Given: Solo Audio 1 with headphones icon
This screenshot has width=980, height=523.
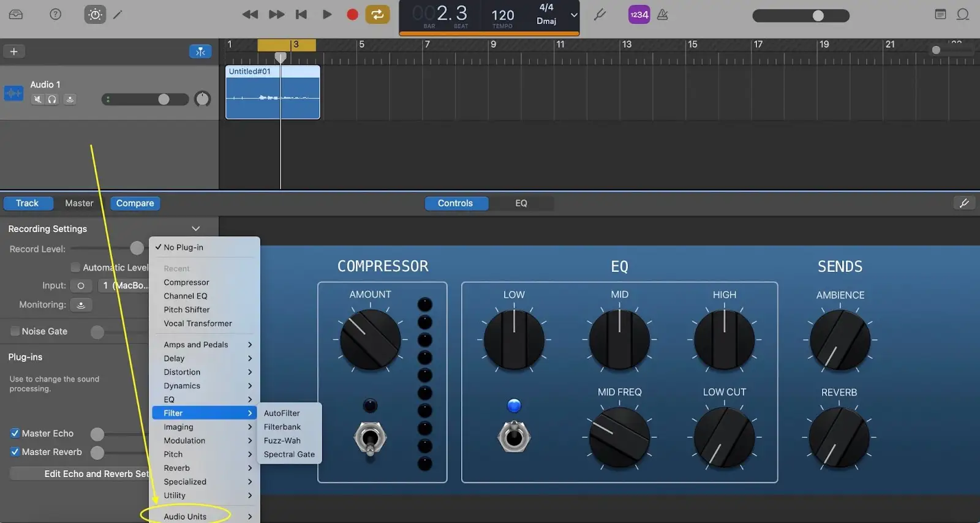Looking at the screenshot, I should click(x=53, y=99).
